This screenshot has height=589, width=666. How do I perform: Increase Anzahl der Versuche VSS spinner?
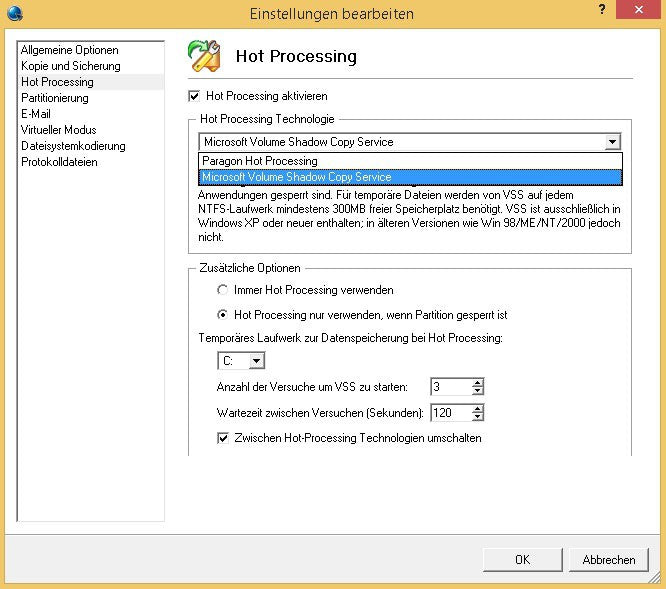pos(477,383)
